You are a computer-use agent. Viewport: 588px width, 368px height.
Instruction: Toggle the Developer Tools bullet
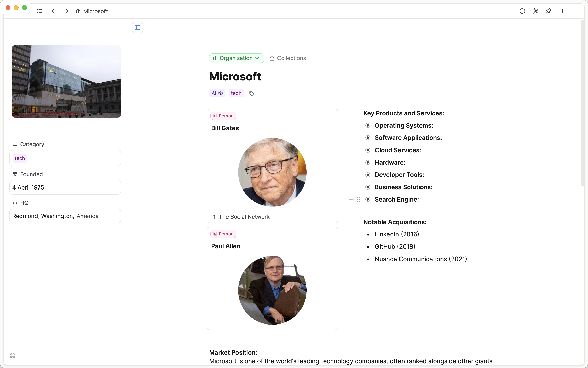coord(368,175)
